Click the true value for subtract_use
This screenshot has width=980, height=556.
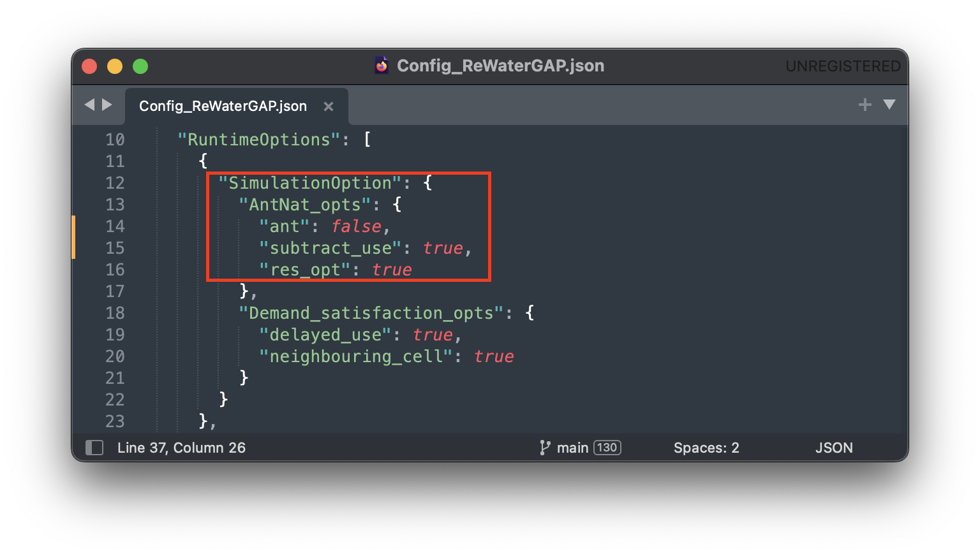[443, 248]
